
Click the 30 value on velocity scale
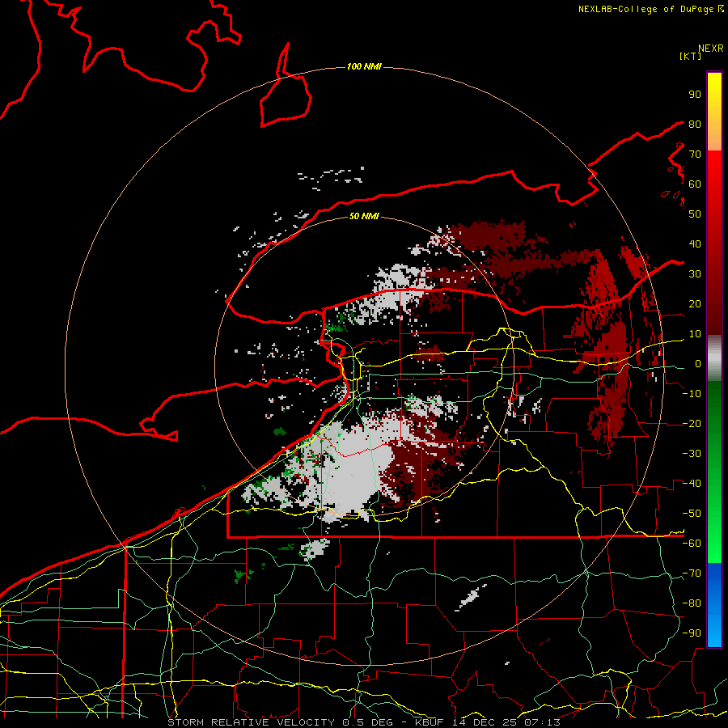click(695, 274)
